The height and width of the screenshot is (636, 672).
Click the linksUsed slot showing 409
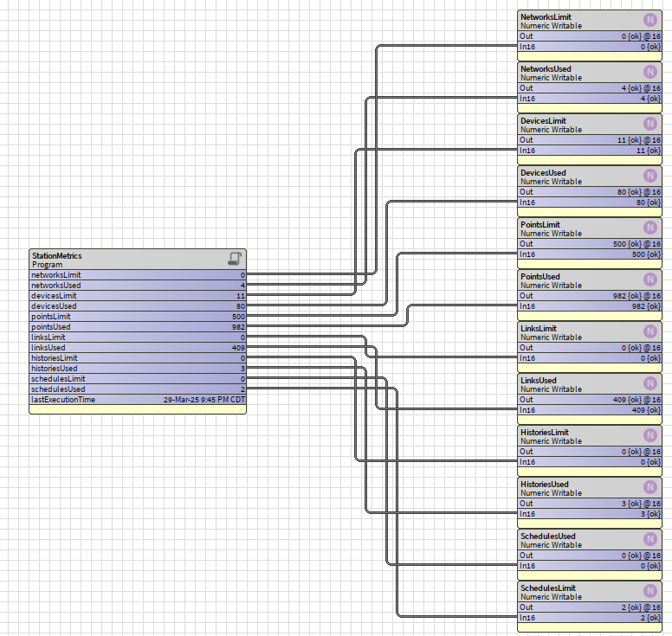(138, 348)
